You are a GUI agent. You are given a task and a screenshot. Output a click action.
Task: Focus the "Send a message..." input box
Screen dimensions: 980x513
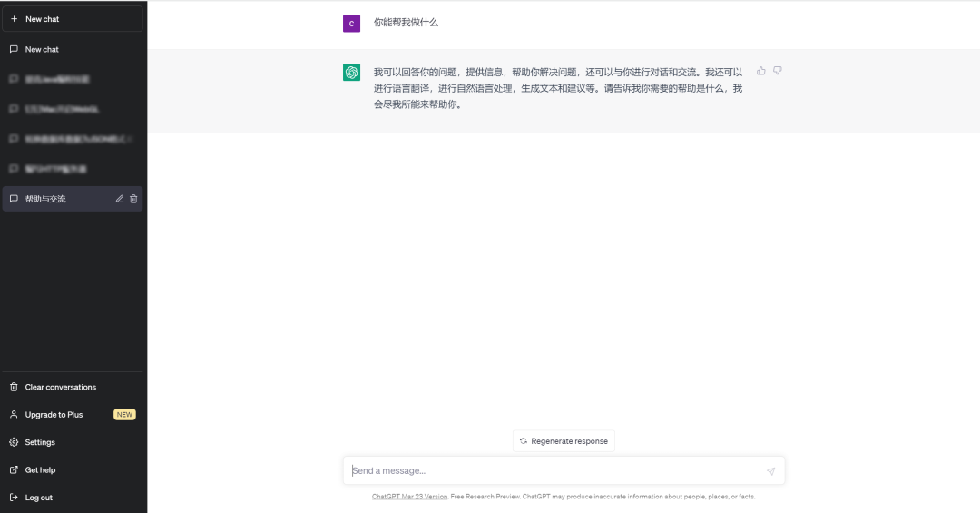pyautogui.click(x=554, y=470)
